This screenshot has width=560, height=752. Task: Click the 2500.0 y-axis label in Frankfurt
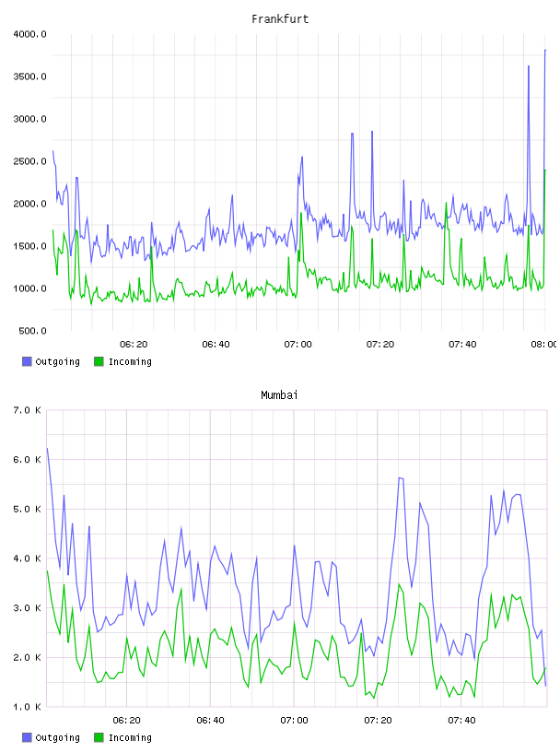(x=29, y=161)
